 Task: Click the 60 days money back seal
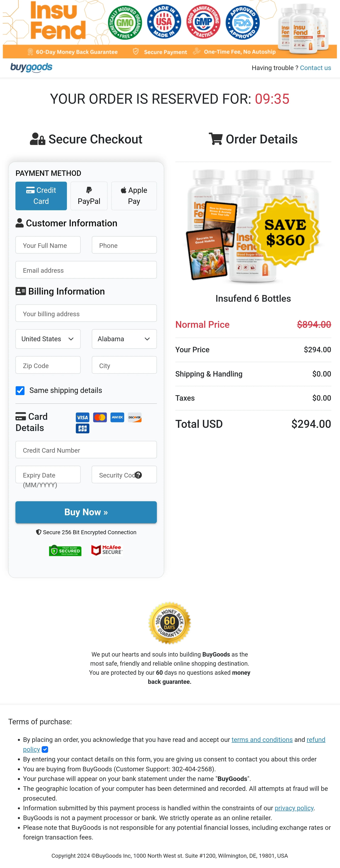pos(170,623)
